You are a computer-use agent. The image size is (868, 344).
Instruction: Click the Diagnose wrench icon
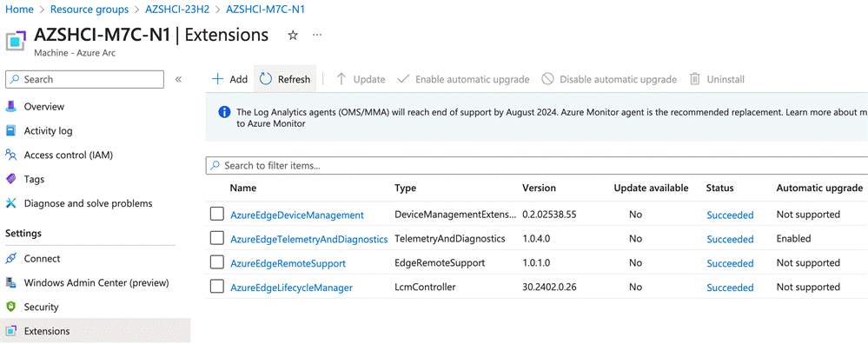[11, 203]
